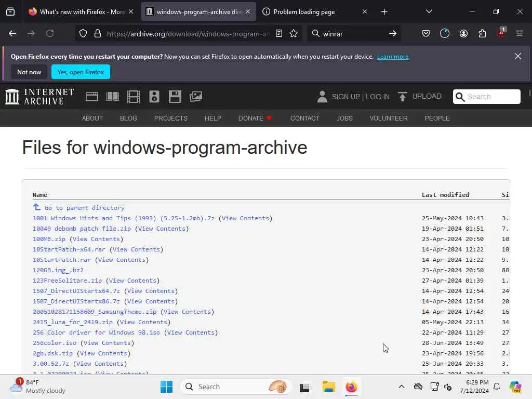The height and width of the screenshot is (399, 532).
Task: Open Images icon in header
Action: pos(196,97)
